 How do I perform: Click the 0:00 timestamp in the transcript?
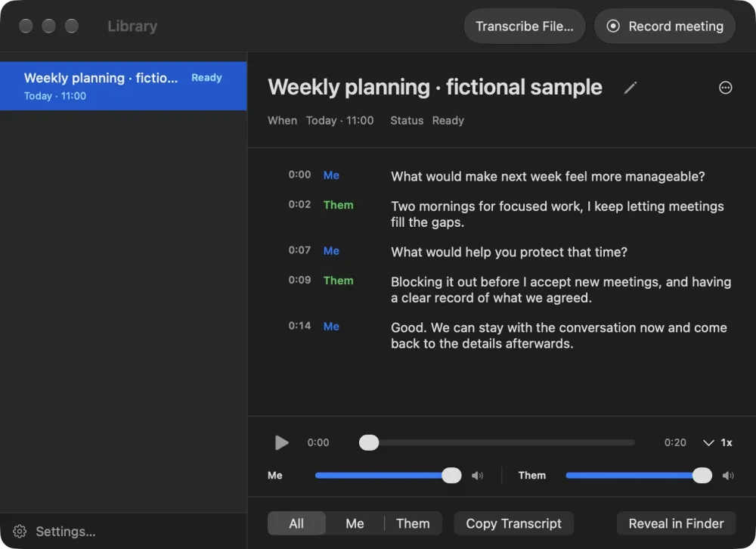(x=299, y=175)
